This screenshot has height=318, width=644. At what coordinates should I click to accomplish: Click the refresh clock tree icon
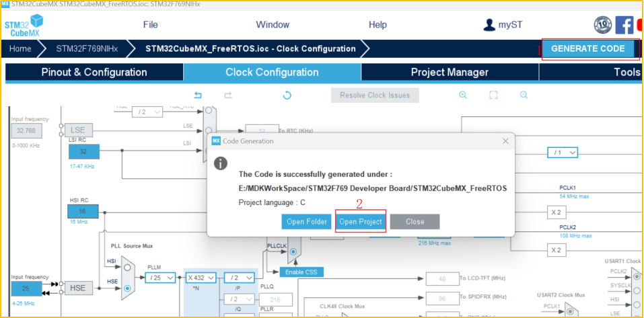(x=287, y=95)
